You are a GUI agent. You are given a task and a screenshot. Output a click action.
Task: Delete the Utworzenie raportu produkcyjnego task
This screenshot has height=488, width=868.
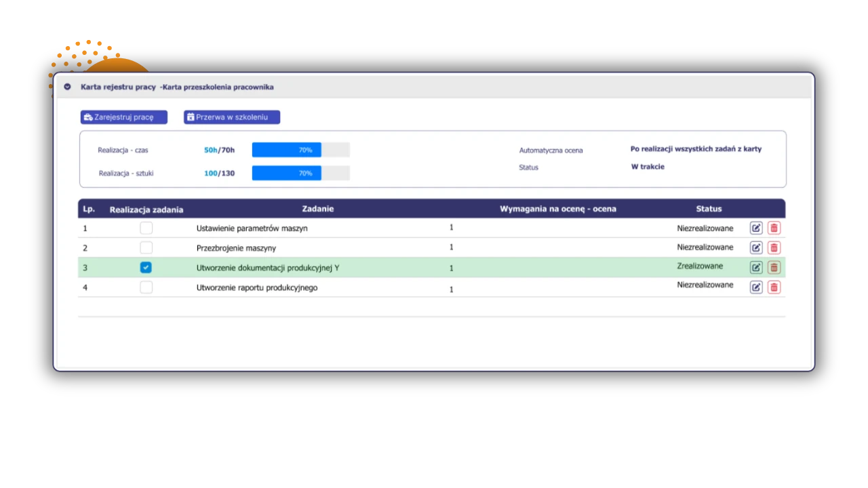[774, 287]
